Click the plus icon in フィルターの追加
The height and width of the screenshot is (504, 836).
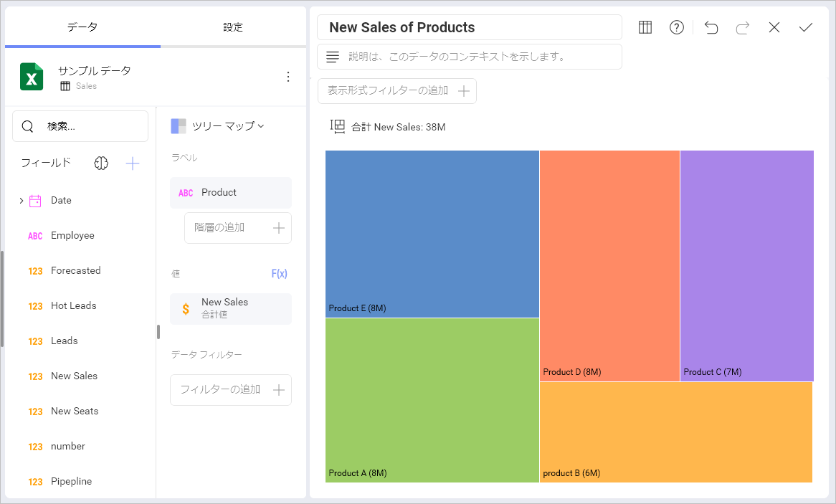coord(278,391)
